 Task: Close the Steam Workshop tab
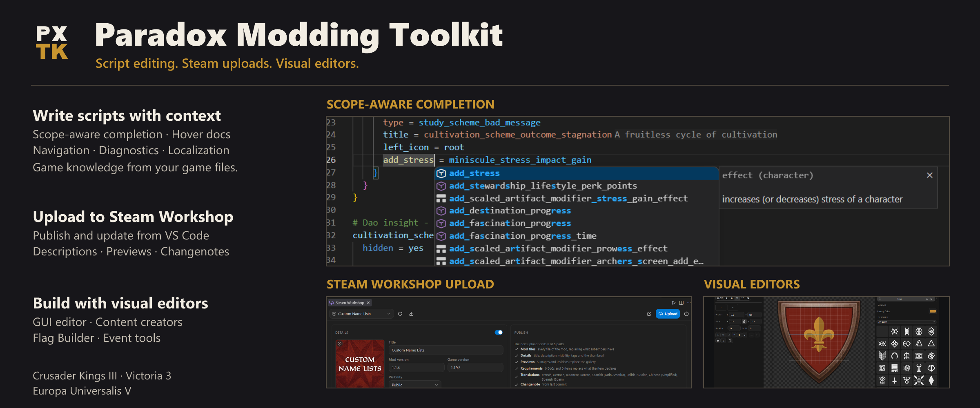tap(368, 303)
